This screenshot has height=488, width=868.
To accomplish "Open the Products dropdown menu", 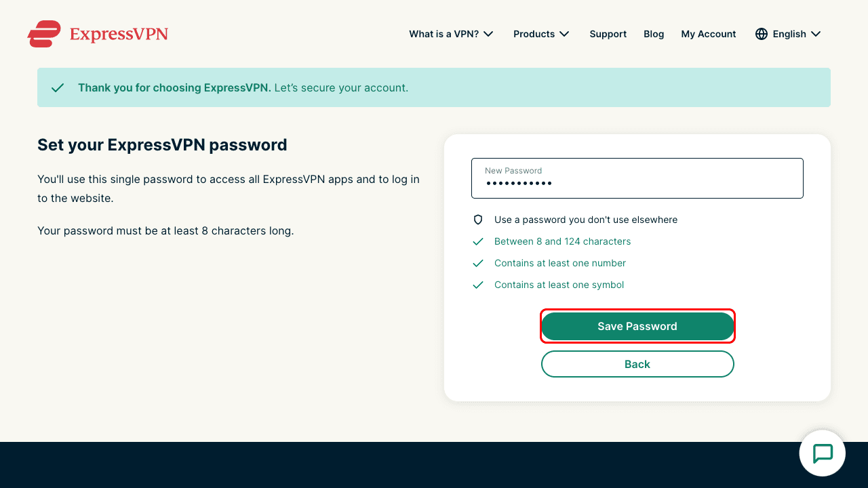I will point(540,34).
